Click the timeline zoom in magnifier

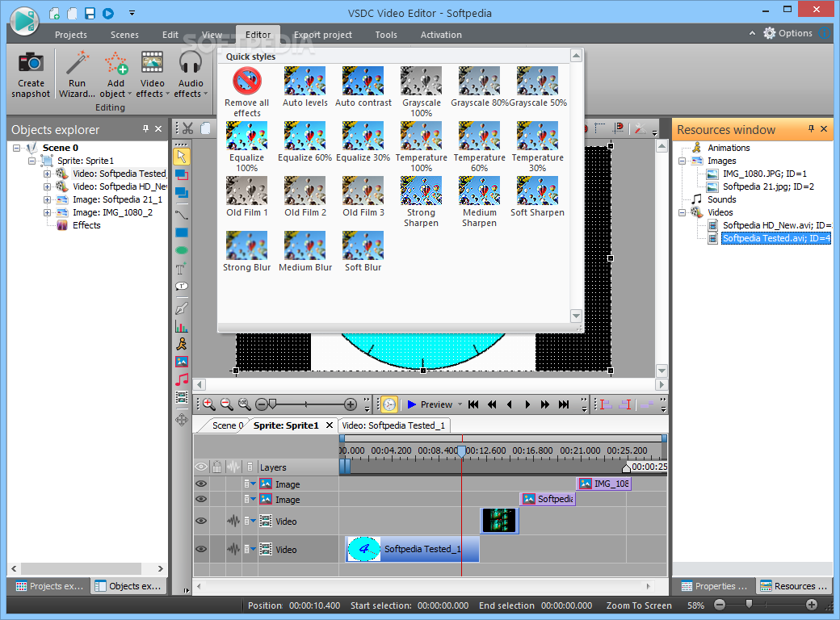click(x=209, y=404)
